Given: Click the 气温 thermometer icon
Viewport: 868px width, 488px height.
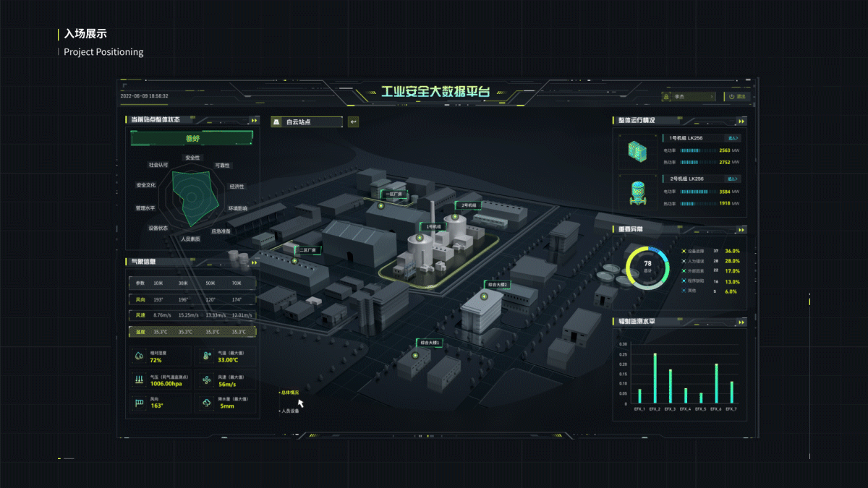Looking at the screenshot, I should [x=207, y=356].
